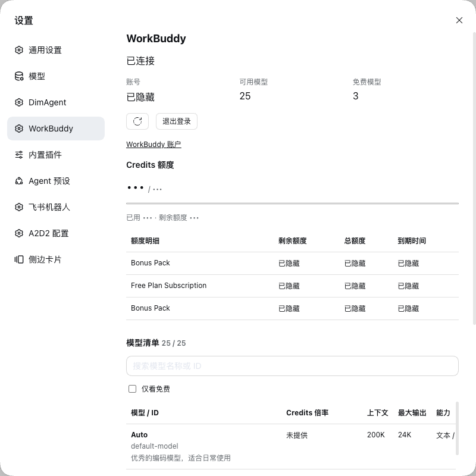Open 侧边卡片 settings
Viewport: 476px width, 476px height.
[x=56, y=259]
